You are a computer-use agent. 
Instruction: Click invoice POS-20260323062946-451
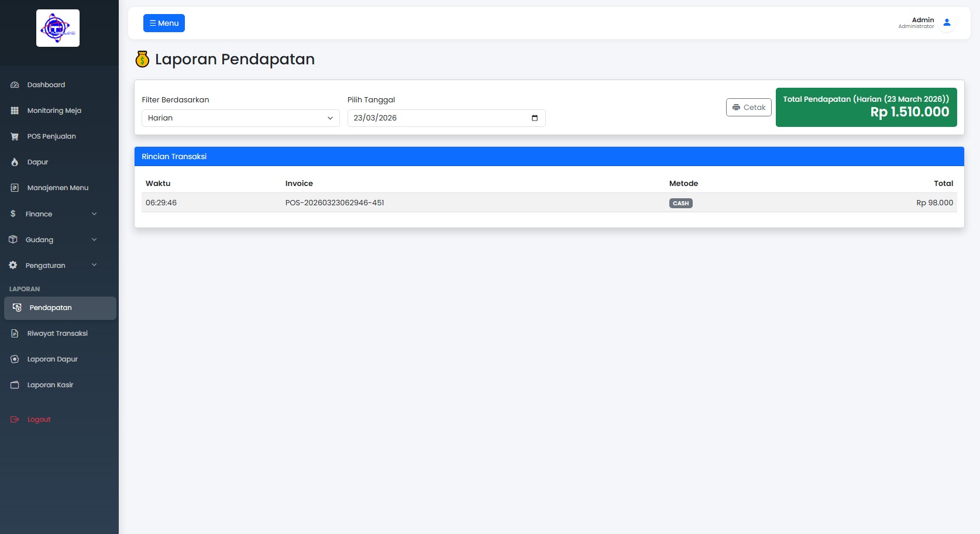point(335,203)
